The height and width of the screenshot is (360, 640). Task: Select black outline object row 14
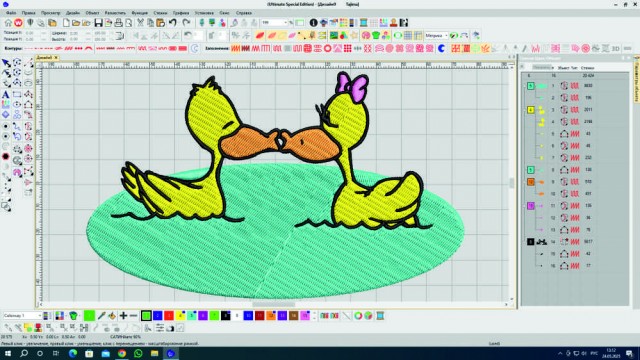576,242
